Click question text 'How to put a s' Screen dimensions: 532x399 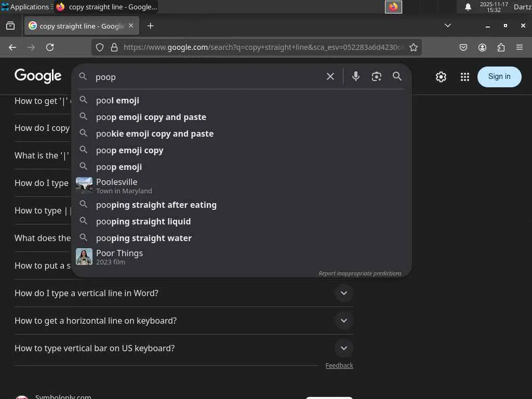[43, 265]
